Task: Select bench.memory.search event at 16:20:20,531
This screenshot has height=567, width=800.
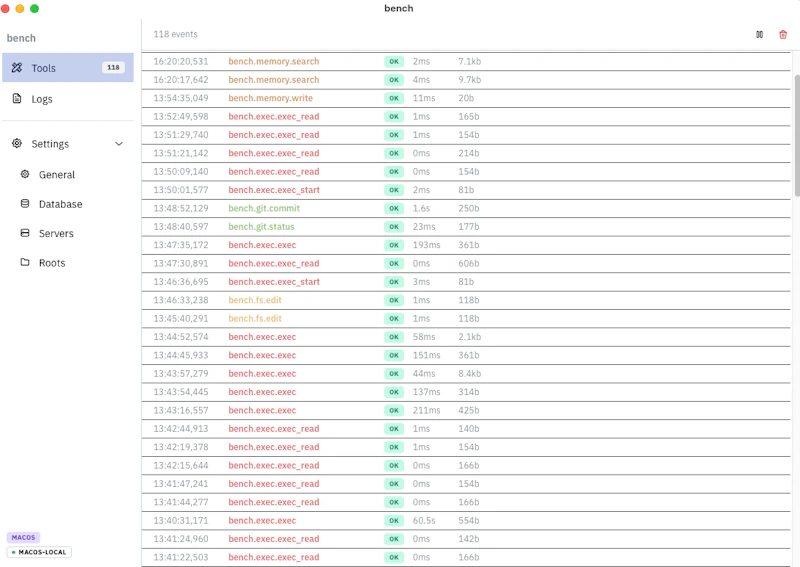Action: coord(466,61)
